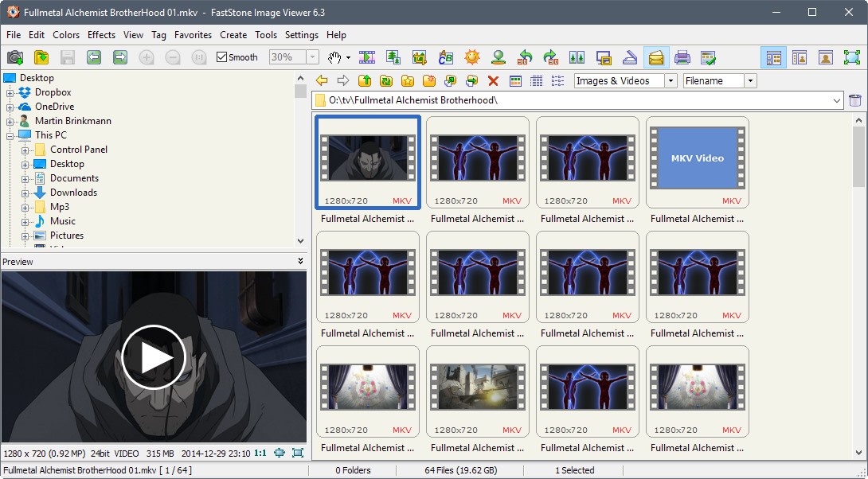Viewport: 868px width, 479px height.
Task: Expand the Pictures tree node
Action: (25, 236)
